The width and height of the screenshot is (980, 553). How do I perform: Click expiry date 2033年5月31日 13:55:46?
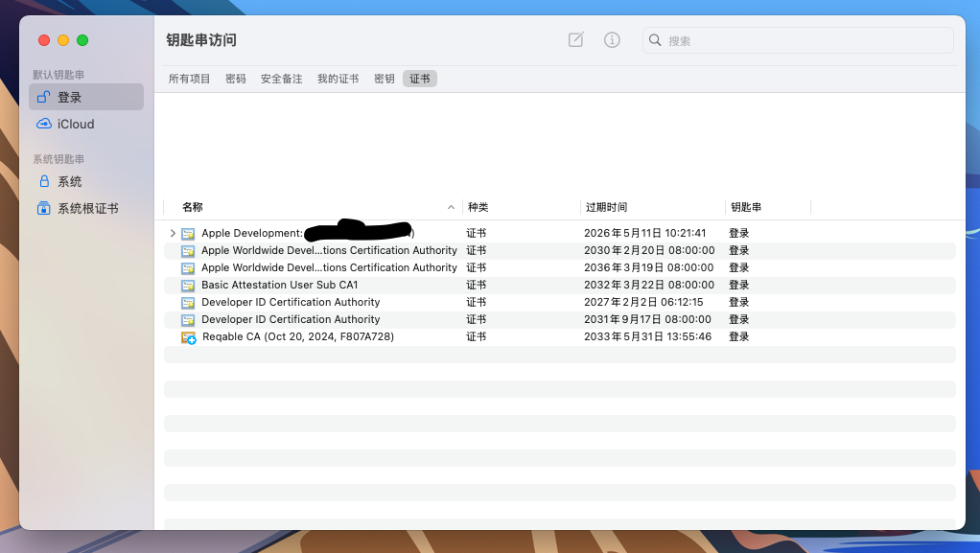tap(647, 336)
